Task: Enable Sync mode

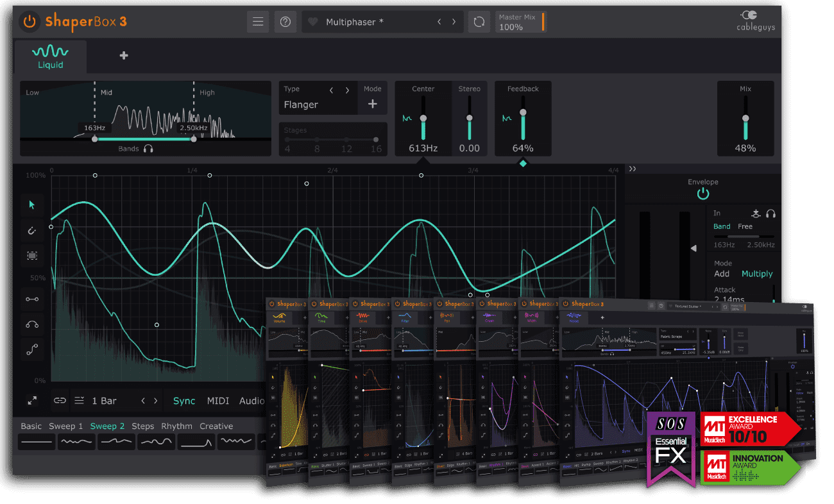Action: coord(184,401)
